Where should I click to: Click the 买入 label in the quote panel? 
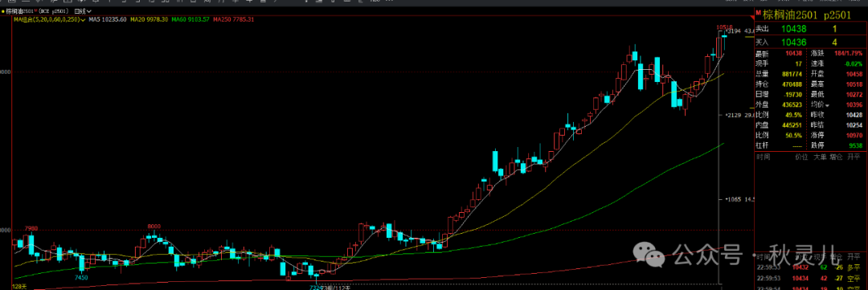(762, 42)
